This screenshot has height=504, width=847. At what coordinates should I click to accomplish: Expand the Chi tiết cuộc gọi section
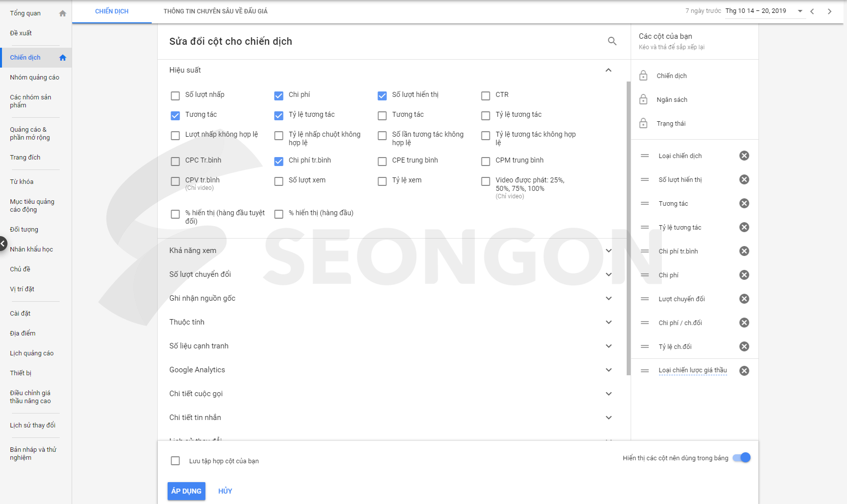(x=608, y=394)
